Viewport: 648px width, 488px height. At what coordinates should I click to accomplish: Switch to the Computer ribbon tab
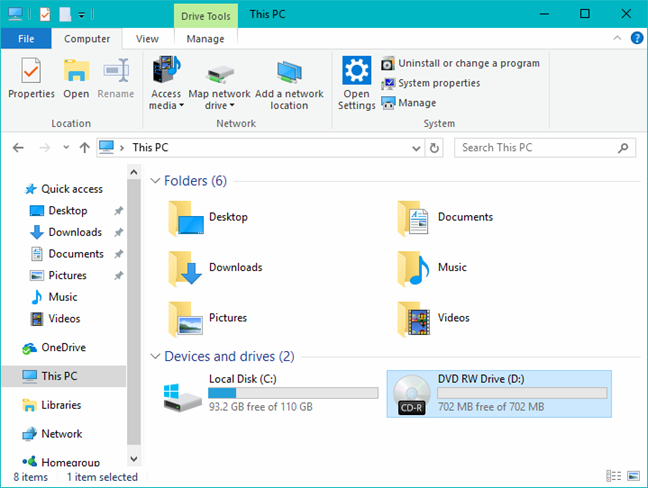87,39
